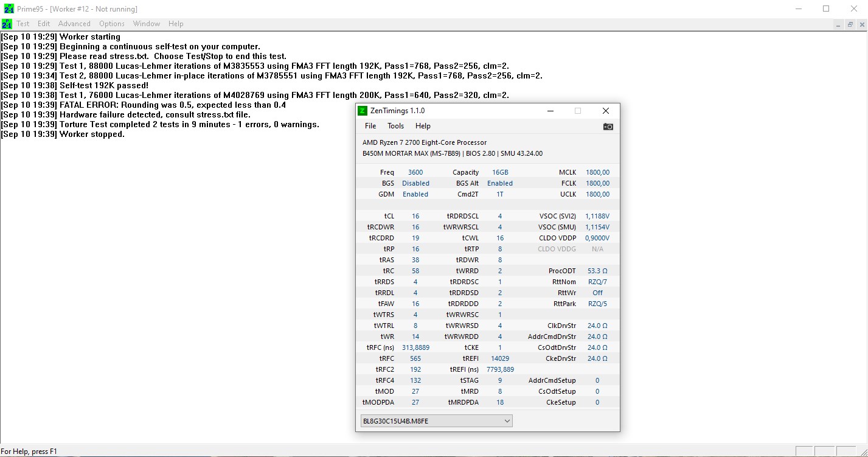Image resolution: width=868 pixels, height=457 pixels.
Task: Click the tREFI value 14029
Action: [500, 358]
